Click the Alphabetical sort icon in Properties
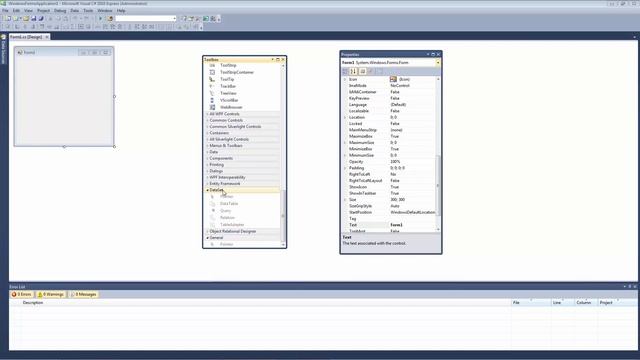640x360 pixels. (x=353, y=71)
